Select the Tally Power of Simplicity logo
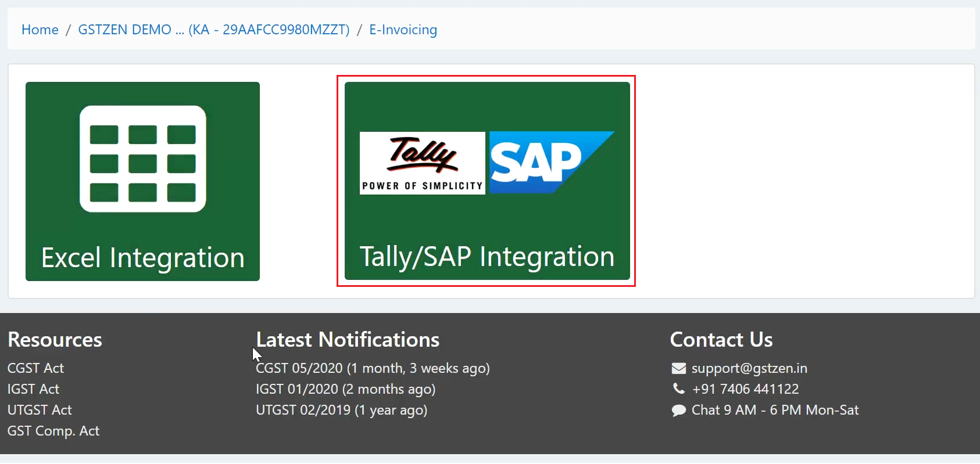 [423, 163]
